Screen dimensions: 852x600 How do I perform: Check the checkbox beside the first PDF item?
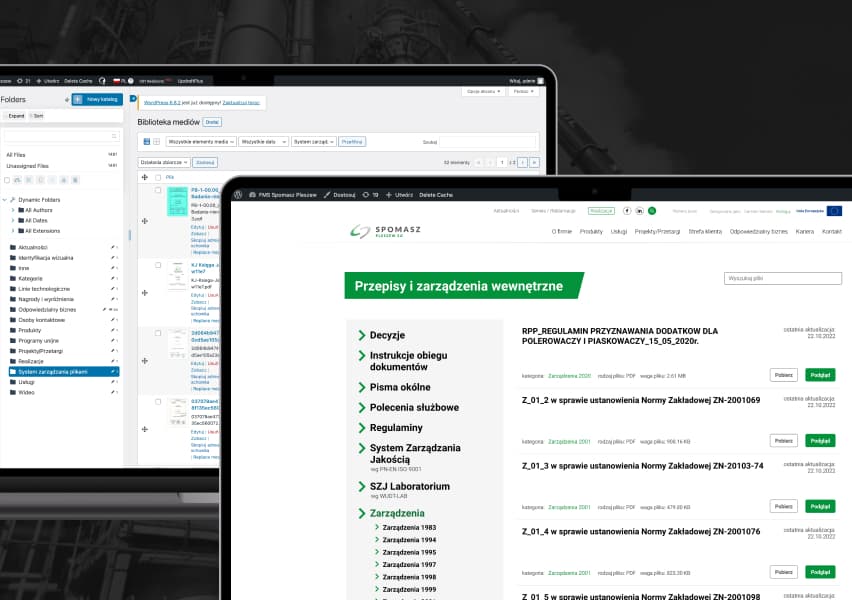pos(158,189)
